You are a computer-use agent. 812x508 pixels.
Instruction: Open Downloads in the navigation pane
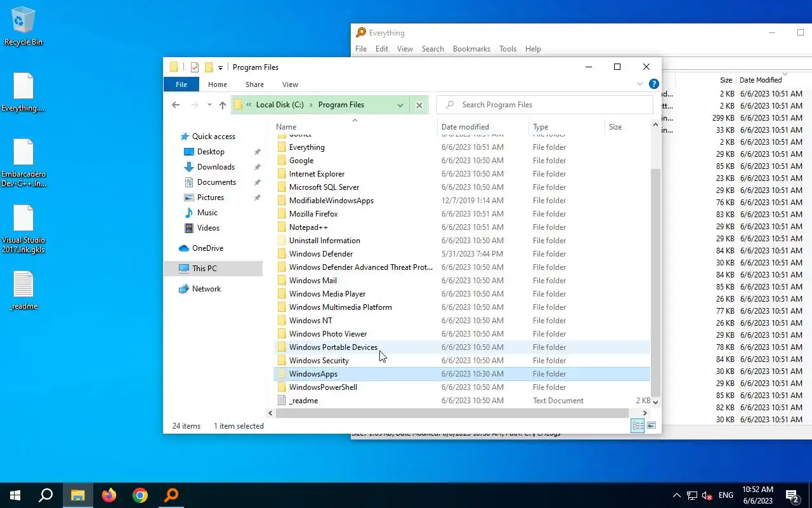(x=216, y=167)
